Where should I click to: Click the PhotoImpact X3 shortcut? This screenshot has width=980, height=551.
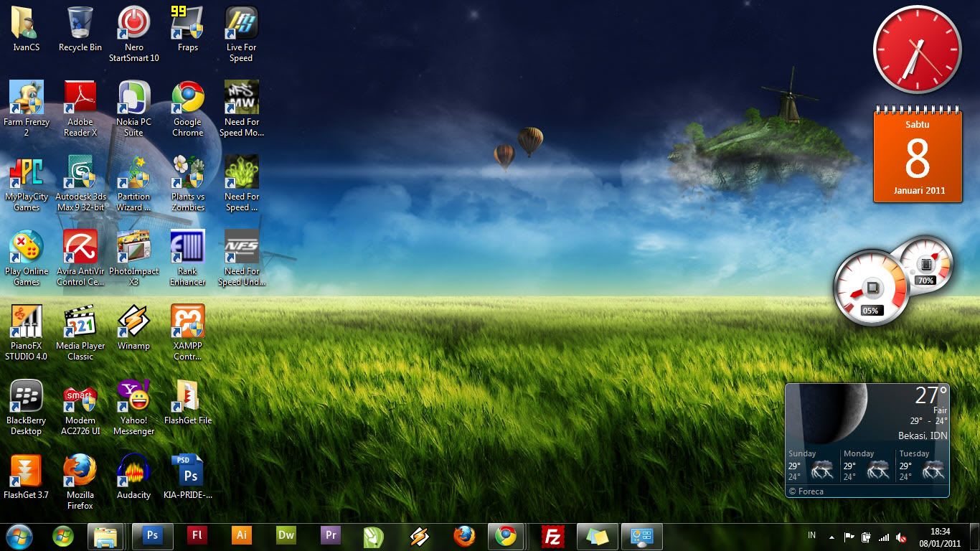tap(134, 258)
